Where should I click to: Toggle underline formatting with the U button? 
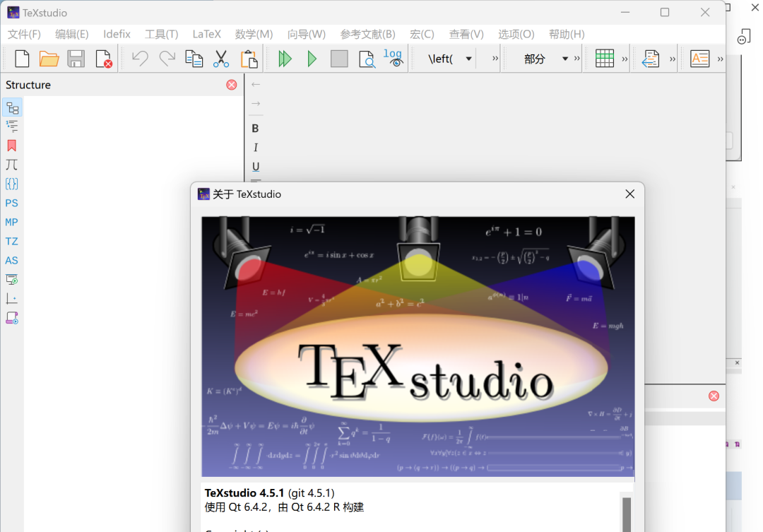[255, 166]
